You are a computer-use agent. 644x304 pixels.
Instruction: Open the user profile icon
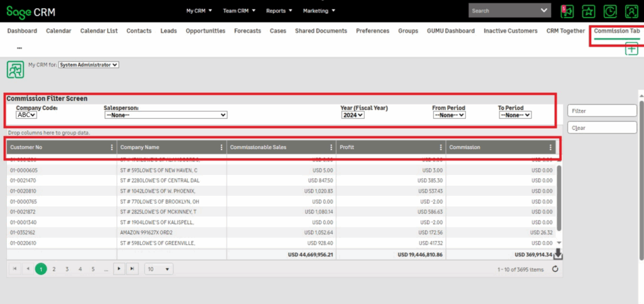[x=631, y=11]
